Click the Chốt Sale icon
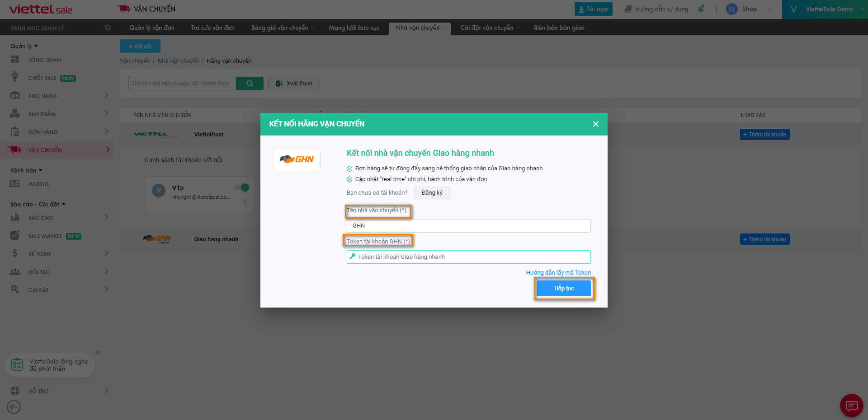This screenshot has height=420, width=868. coord(15,77)
